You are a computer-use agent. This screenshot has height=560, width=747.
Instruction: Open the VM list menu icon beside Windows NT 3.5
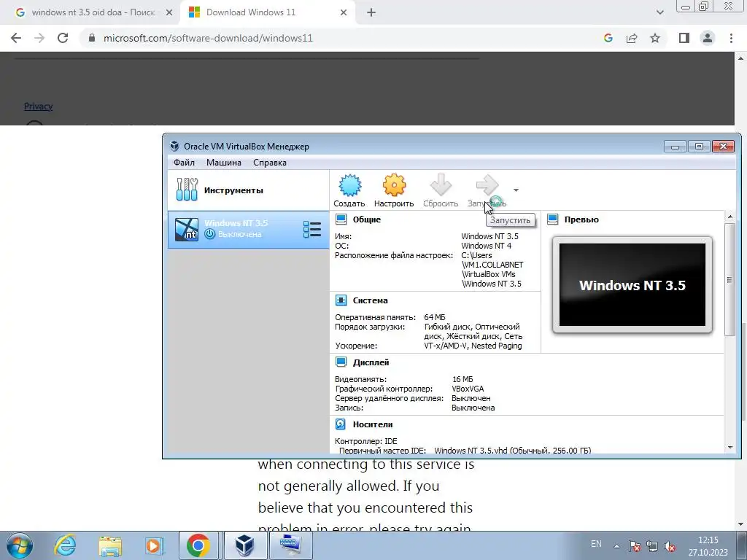(x=312, y=229)
